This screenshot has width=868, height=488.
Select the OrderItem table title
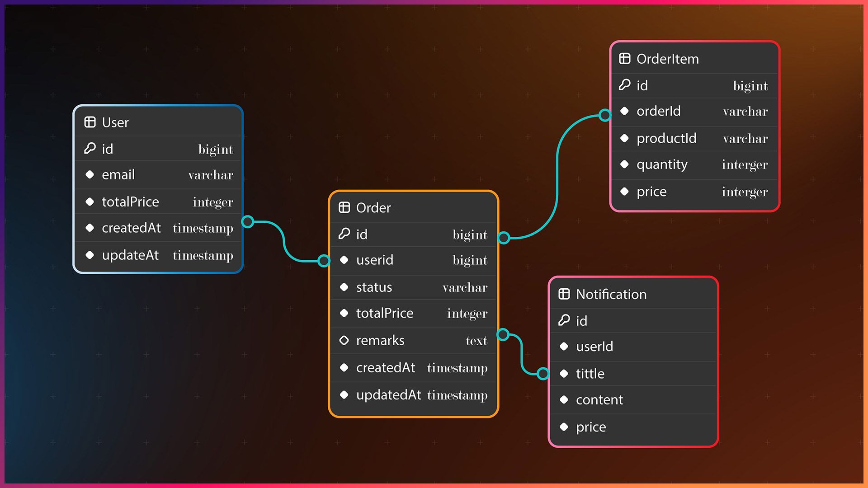coord(668,59)
